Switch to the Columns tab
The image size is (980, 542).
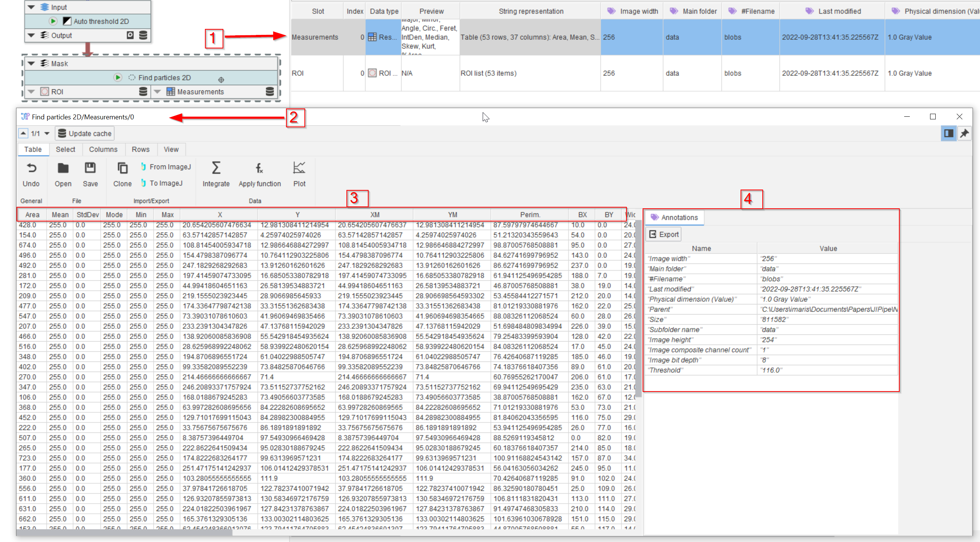click(103, 149)
